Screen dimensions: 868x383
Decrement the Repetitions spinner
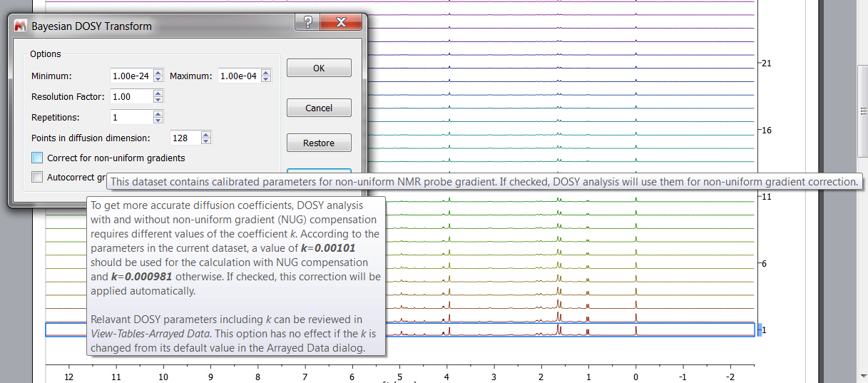pyautogui.click(x=158, y=121)
